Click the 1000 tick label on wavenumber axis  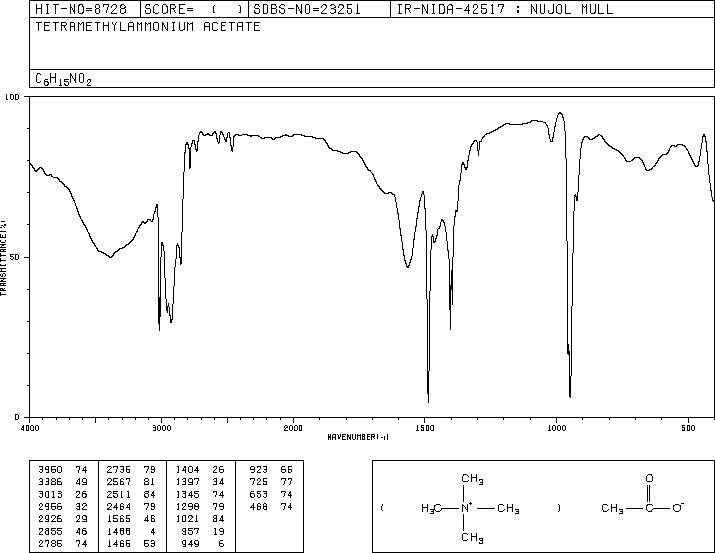click(x=556, y=428)
